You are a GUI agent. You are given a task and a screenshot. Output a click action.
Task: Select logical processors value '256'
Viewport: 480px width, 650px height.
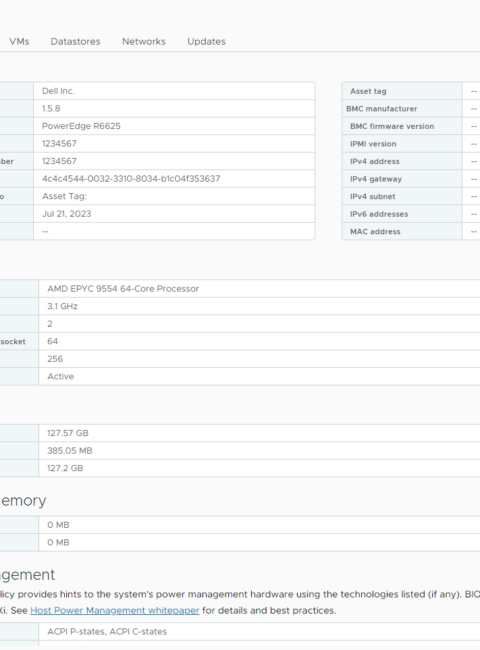click(x=55, y=359)
